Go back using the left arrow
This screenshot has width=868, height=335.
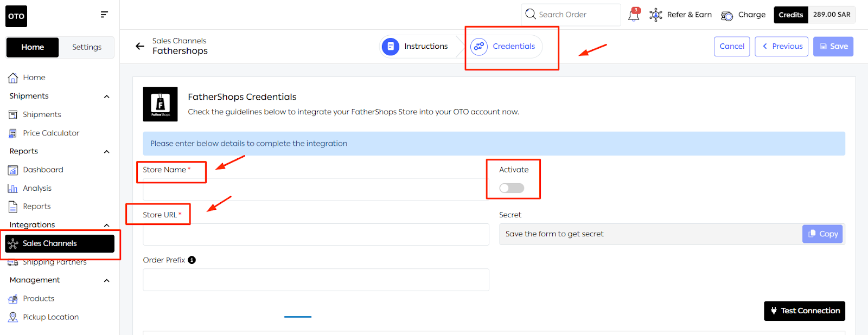click(140, 46)
